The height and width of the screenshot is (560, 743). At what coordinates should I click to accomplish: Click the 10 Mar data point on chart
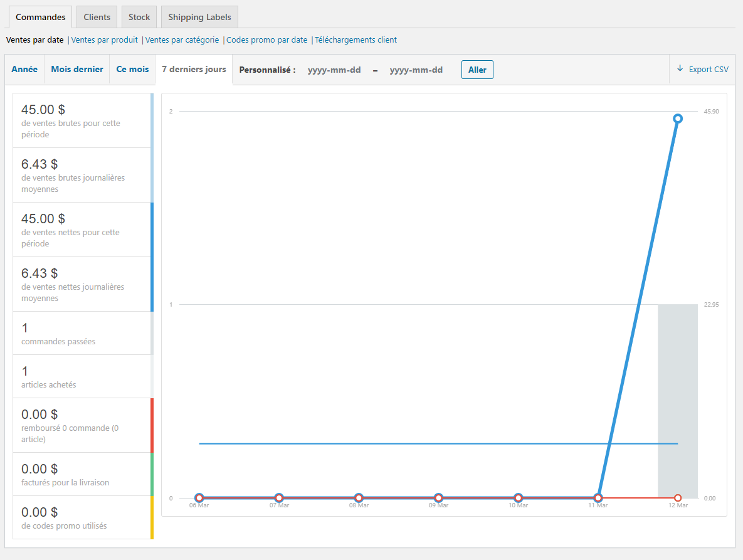(x=519, y=498)
